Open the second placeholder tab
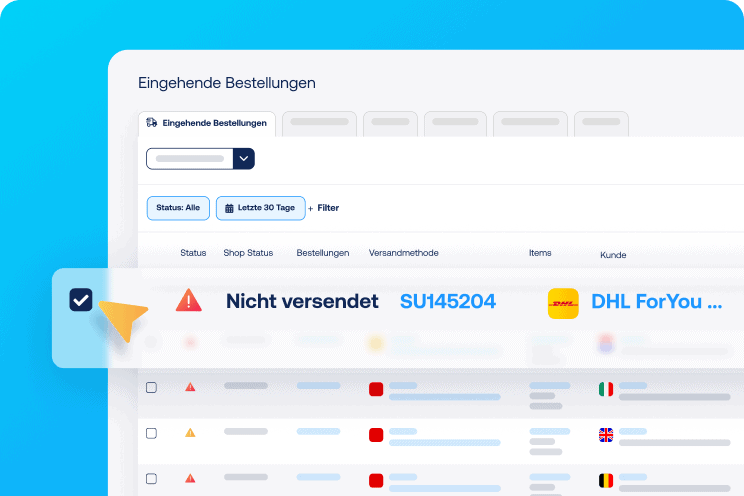The height and width of the screenshot is (496, 744). click(320, 123)
